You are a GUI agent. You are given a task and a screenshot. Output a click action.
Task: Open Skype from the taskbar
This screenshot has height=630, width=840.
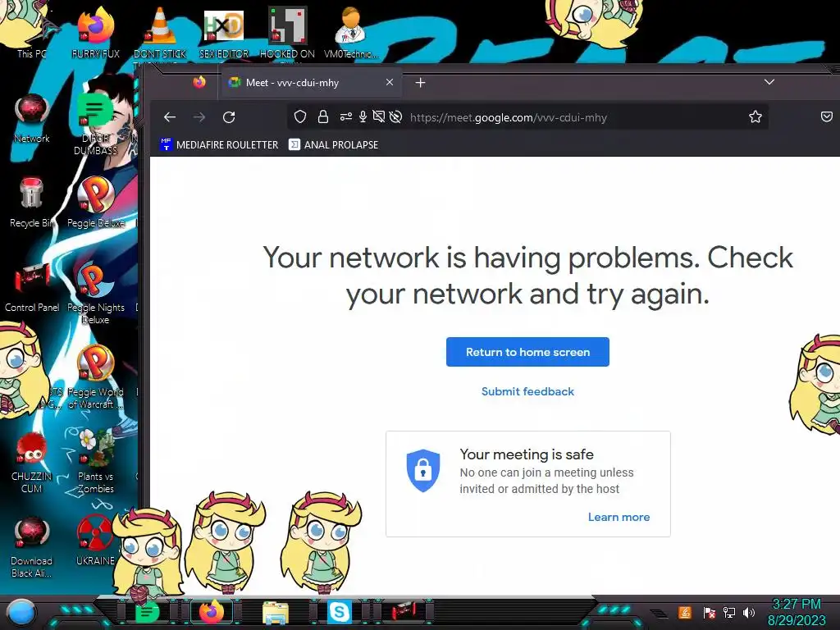coord(339,612)
